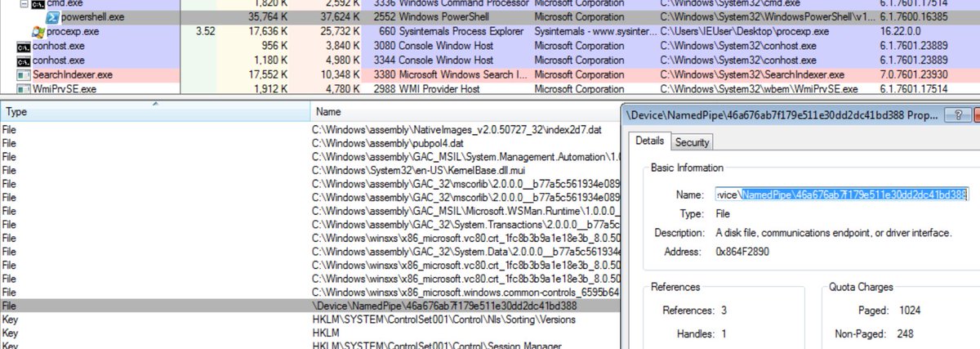Select the System.Management.Automation handle row
Viewport: 980px width, 349px height.
click(310, 156)
